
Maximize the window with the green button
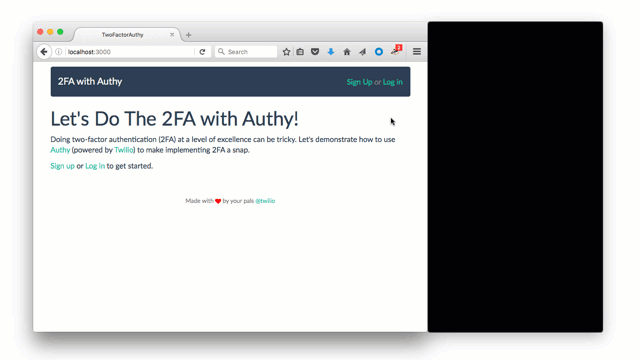(60, 32)
